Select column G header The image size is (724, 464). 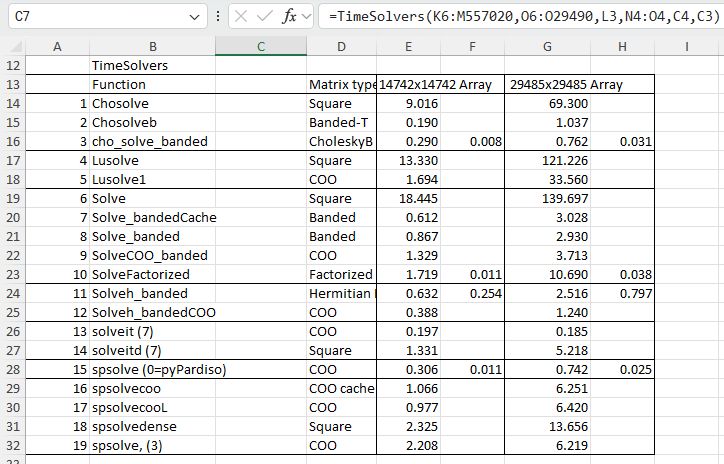tap(547, 46)
